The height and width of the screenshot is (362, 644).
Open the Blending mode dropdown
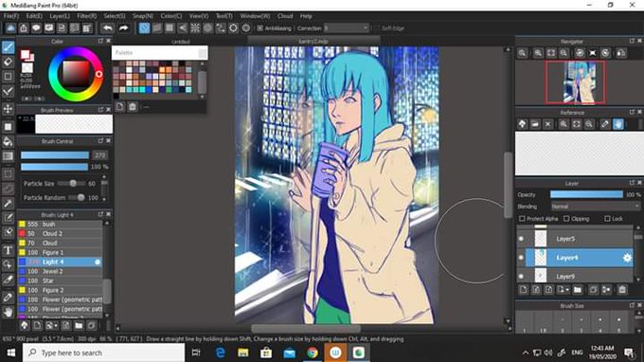(595, 207)
